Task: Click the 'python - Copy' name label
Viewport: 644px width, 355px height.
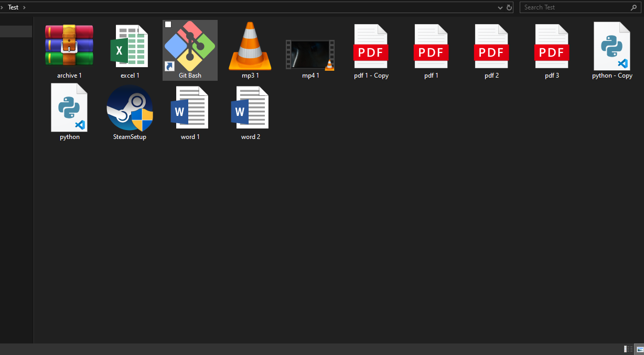Action: point(612,76)
